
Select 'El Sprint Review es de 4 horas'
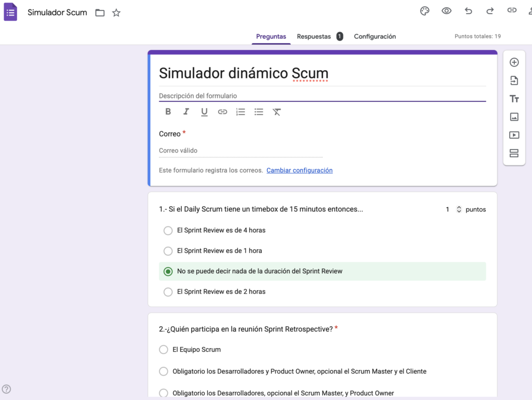pyautogui.click(x=168, y=230)
